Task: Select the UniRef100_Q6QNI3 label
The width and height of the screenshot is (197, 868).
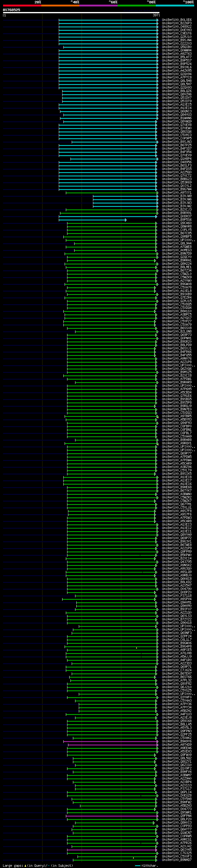Action: click(x=177, y=111)
